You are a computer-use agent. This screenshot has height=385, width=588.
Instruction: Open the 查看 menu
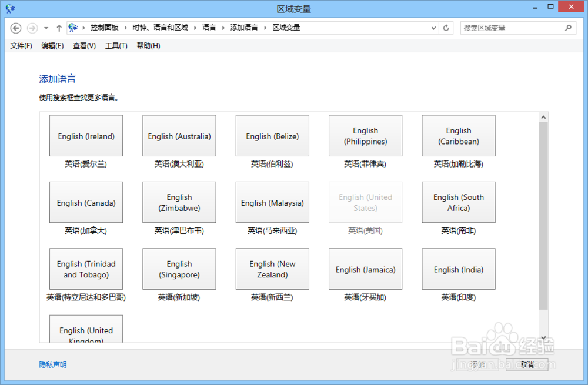click(x=84, y=46)
